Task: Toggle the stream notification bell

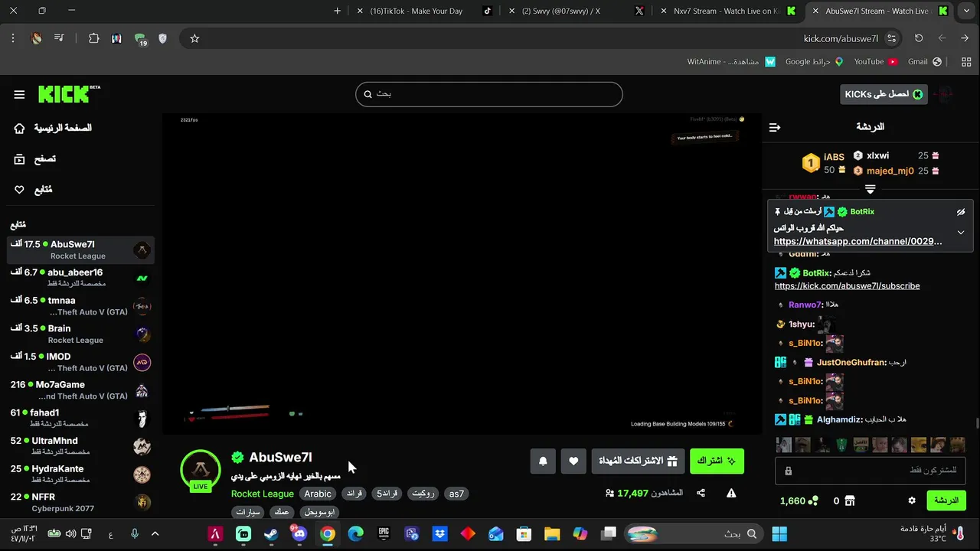Action: pos(543,461)
